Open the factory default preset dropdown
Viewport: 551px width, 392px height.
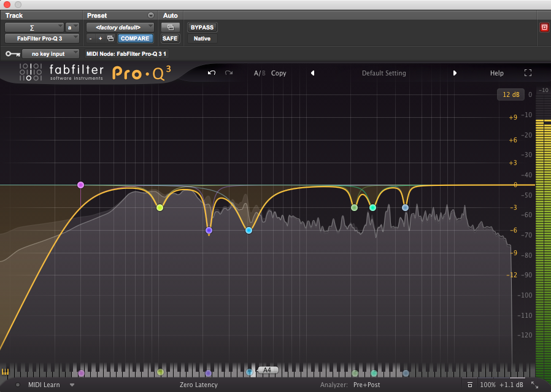coord(120,28)
